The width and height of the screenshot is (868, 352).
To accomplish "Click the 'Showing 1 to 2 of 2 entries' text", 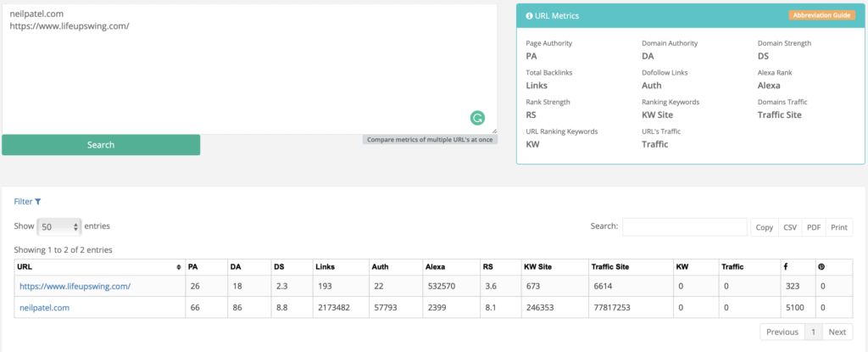I will [x=63, y=250].
